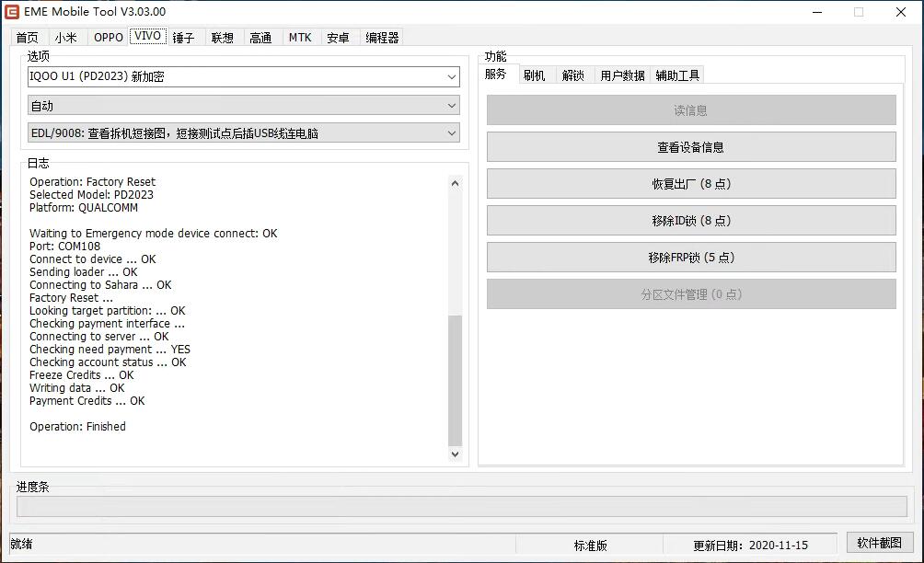Open the 首页 tab
This screenshot has height=563, width=924.
[x=27, y=38]
